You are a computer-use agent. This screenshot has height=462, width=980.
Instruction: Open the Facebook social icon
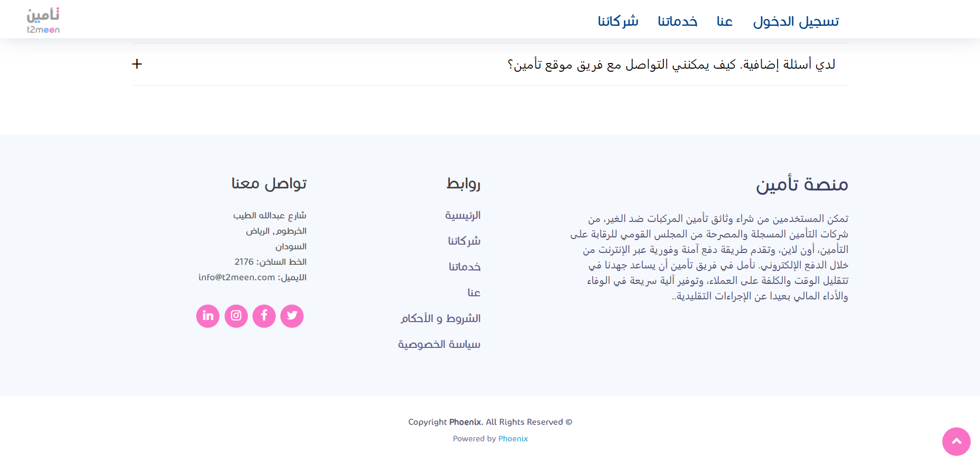click(x=264, y=316)
